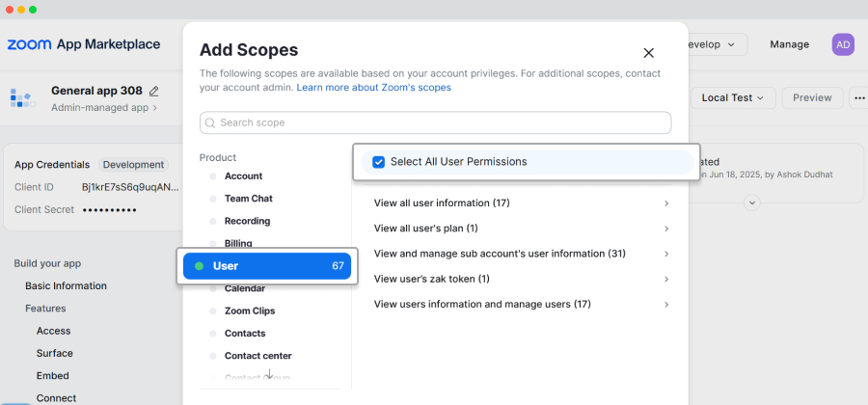Select the Team Chat product category
The width and height of the screenshot is (868, 405).
(249, 198)
